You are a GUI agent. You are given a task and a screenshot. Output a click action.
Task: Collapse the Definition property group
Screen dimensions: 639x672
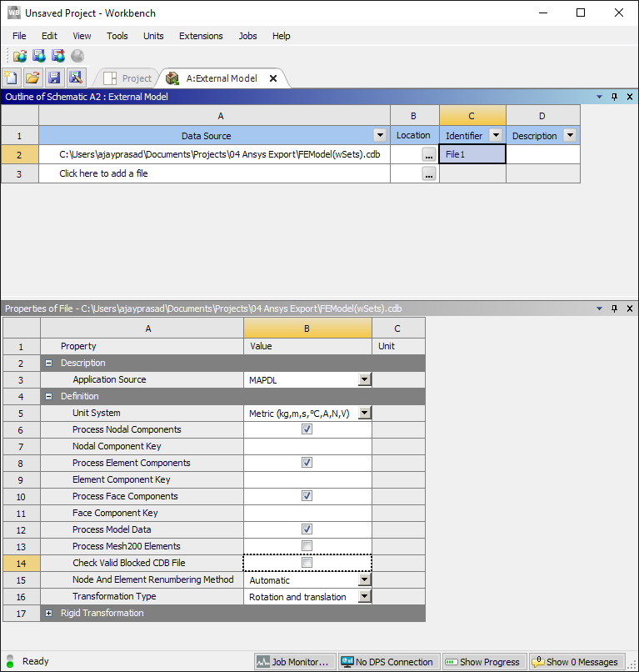click(x=49, y=396)
